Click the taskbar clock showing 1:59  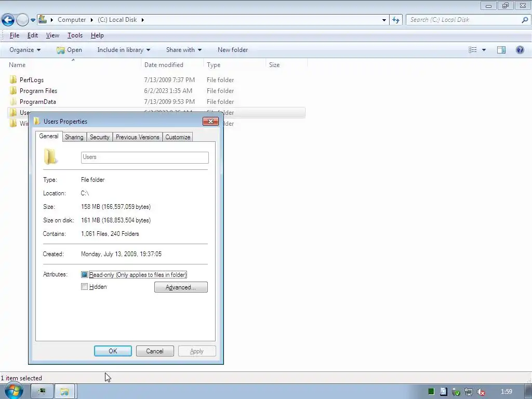point(507,392)
